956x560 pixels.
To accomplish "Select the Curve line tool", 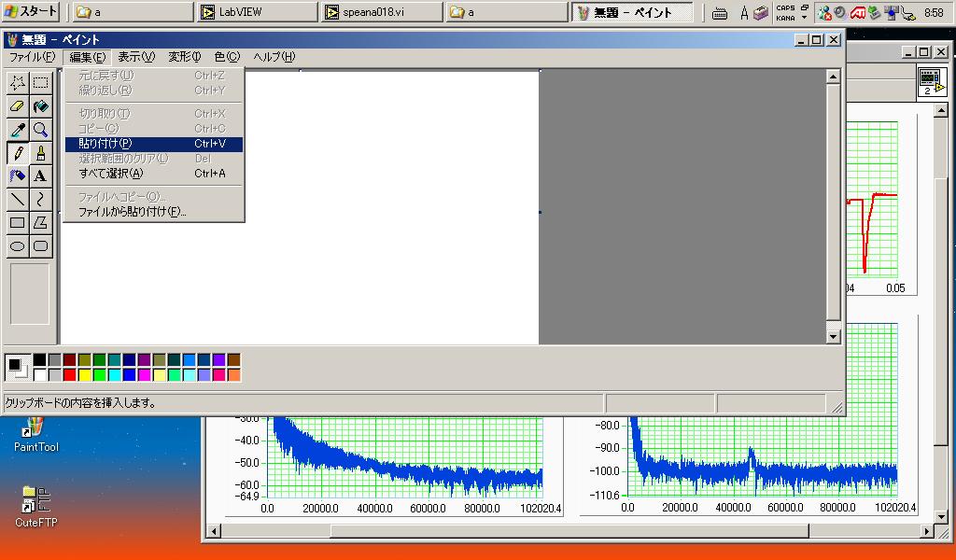I will pos(40,200).
